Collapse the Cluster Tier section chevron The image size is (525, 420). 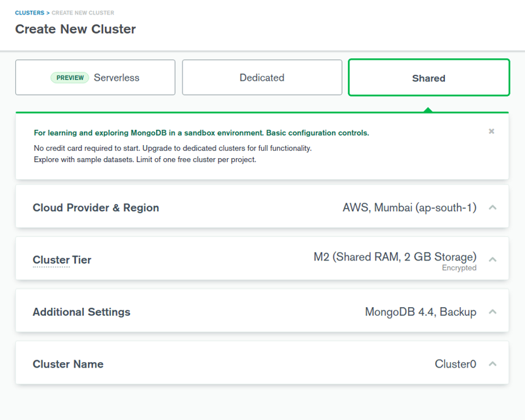click(x=493, y=260)
